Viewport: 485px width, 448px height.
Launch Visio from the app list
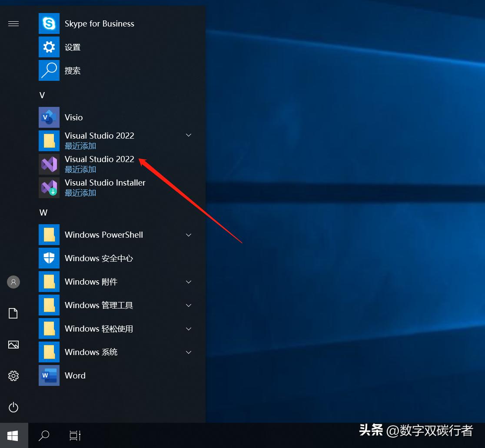pyautogui.click(x=49, y=117)
